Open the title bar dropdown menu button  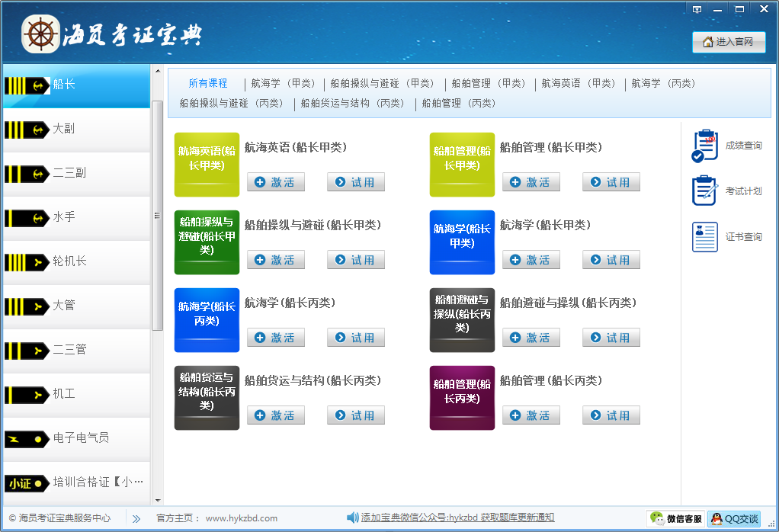point(696,9)
